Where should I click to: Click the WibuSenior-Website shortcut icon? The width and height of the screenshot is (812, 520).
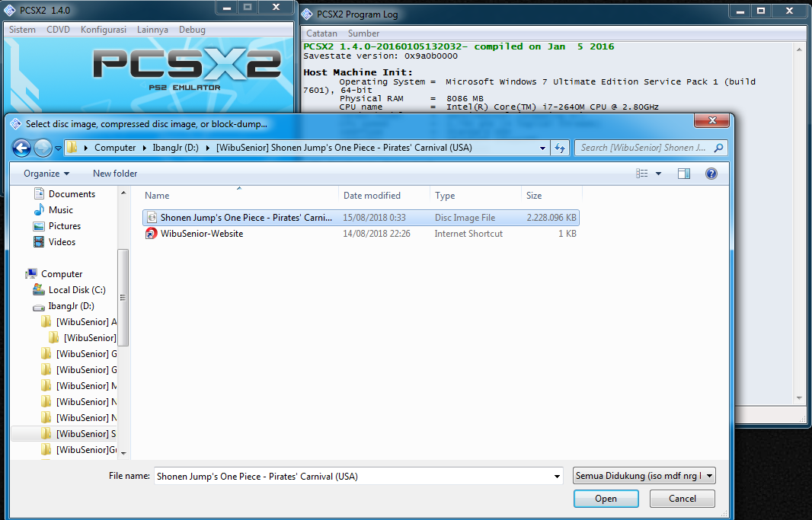pos(151,234)
